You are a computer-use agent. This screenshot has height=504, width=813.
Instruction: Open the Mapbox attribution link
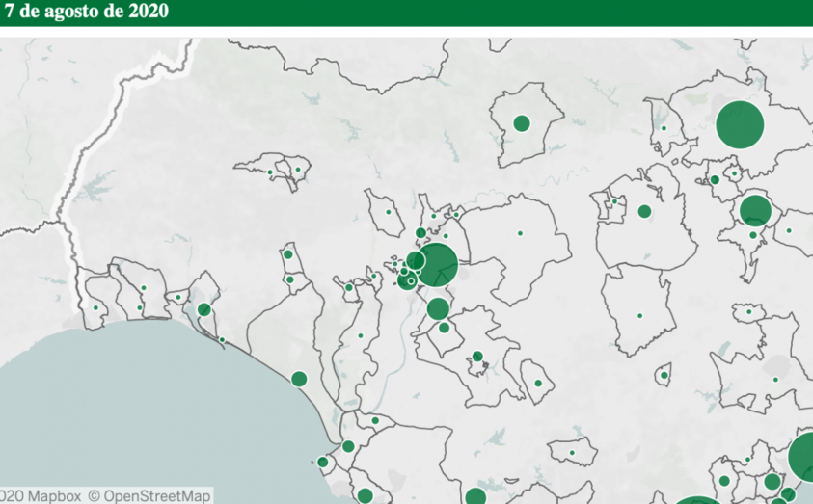pyautogui.click(x=41, y=495)
